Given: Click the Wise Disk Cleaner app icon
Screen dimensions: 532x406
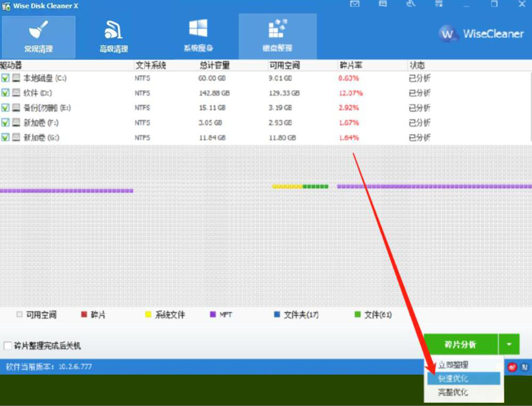Looking at the screenshot, I should point(6,6).
